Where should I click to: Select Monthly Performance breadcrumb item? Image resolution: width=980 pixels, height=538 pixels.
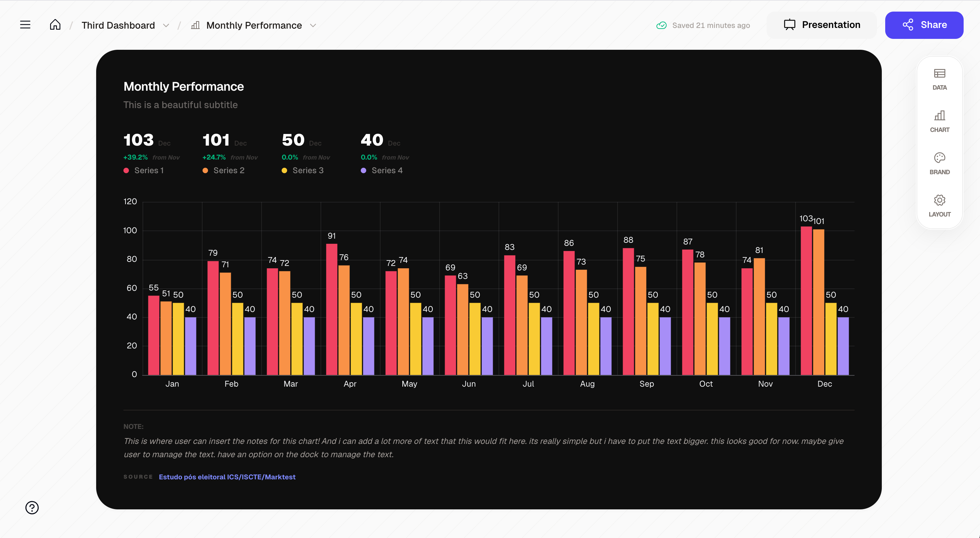[x=254, y=26]
